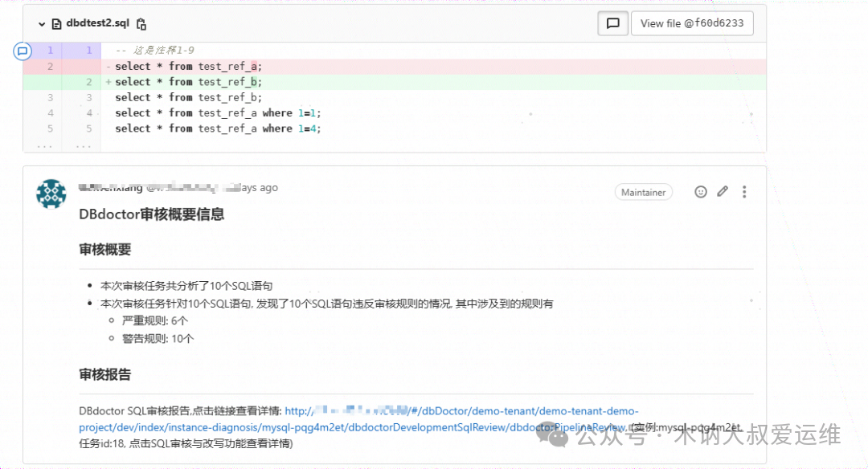Click line 'select * from test_ref_a where 1=1;'
This screenshot has height=469, width=868.
point(218,112)
